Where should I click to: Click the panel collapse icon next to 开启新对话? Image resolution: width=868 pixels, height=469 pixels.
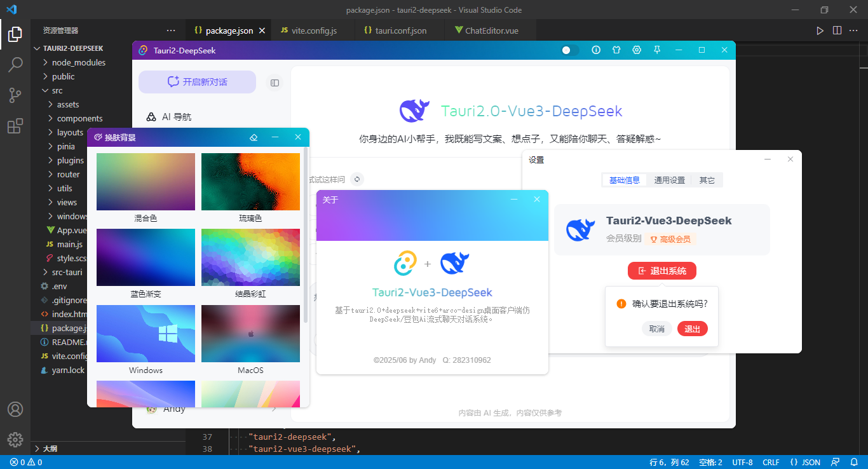click(x=274, y=82)
